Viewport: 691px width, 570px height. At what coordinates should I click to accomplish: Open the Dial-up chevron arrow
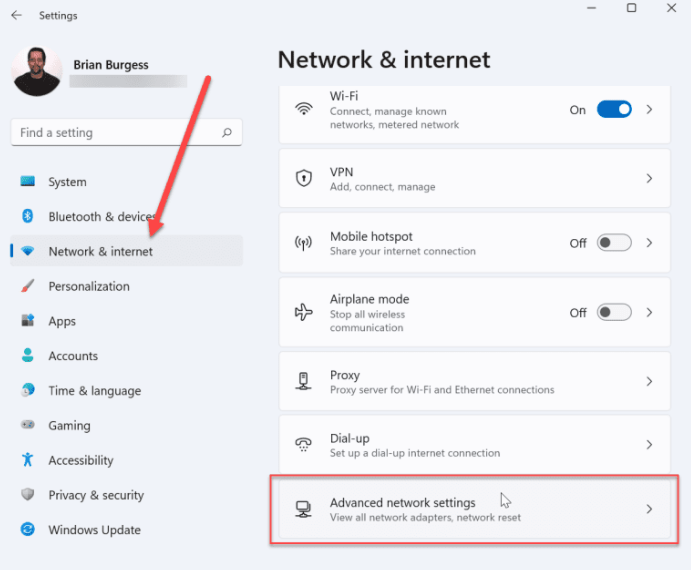pyautogui.click(x=649, y=444)
